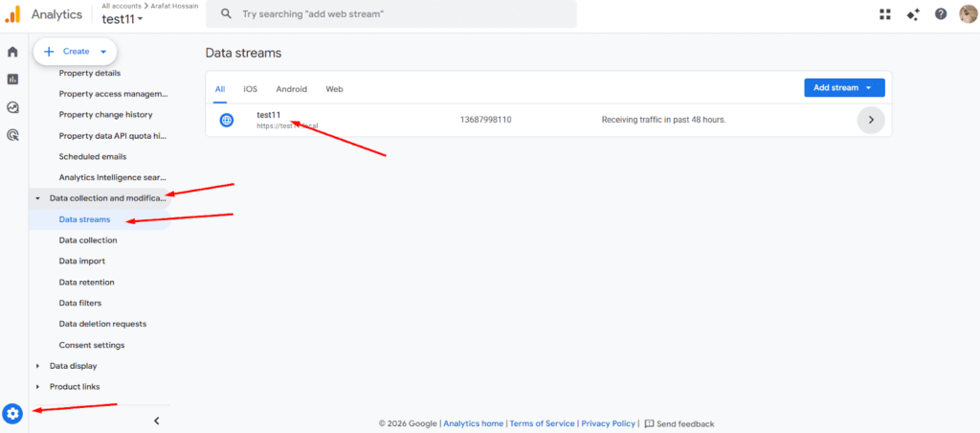Open the test11 property selector dropdown
This screenshot has width=980, height=433.
(x=122, y=19)
